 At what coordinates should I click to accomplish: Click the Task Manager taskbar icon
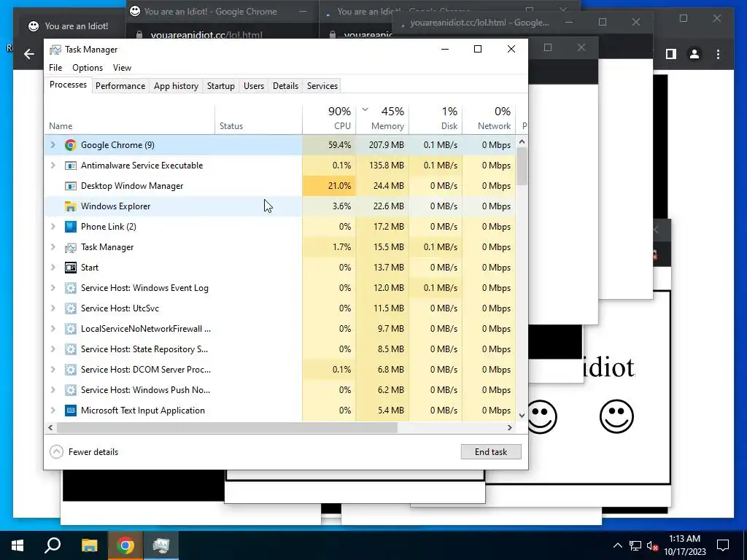click(161, 545)
